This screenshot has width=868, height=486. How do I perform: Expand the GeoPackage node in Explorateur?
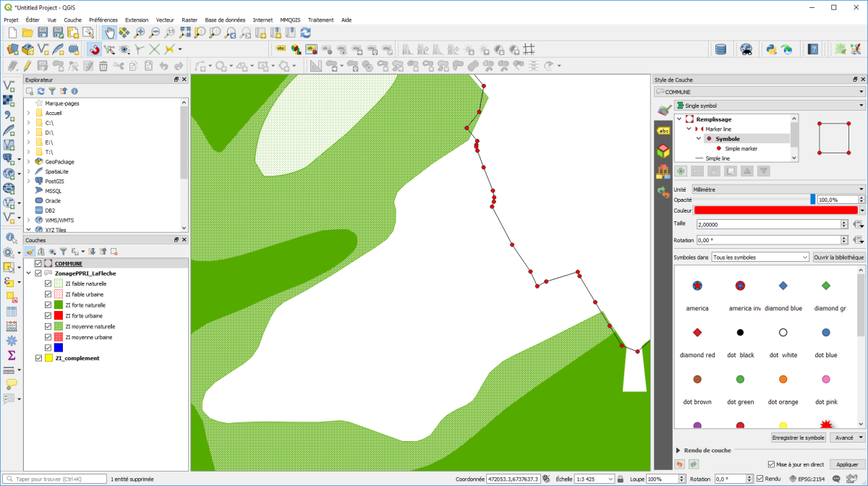tap(28, 162)
